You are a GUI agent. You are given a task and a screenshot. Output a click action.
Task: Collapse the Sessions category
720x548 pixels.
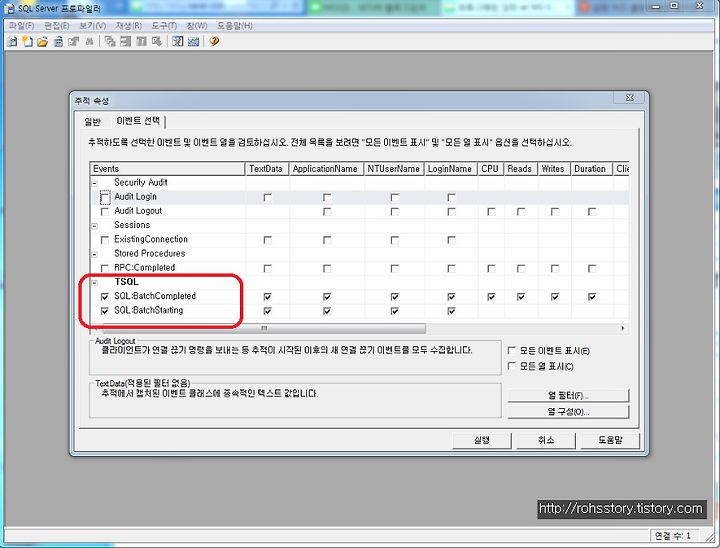(95, 226)
